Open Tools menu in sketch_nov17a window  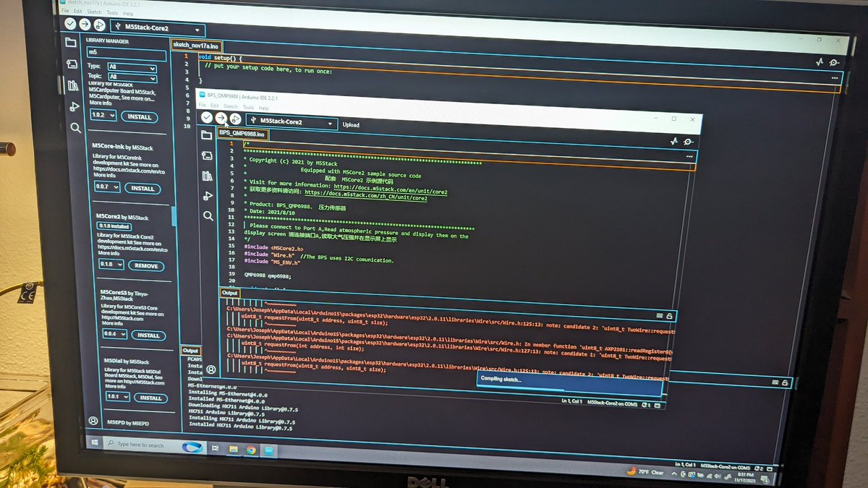pos(111,13)
